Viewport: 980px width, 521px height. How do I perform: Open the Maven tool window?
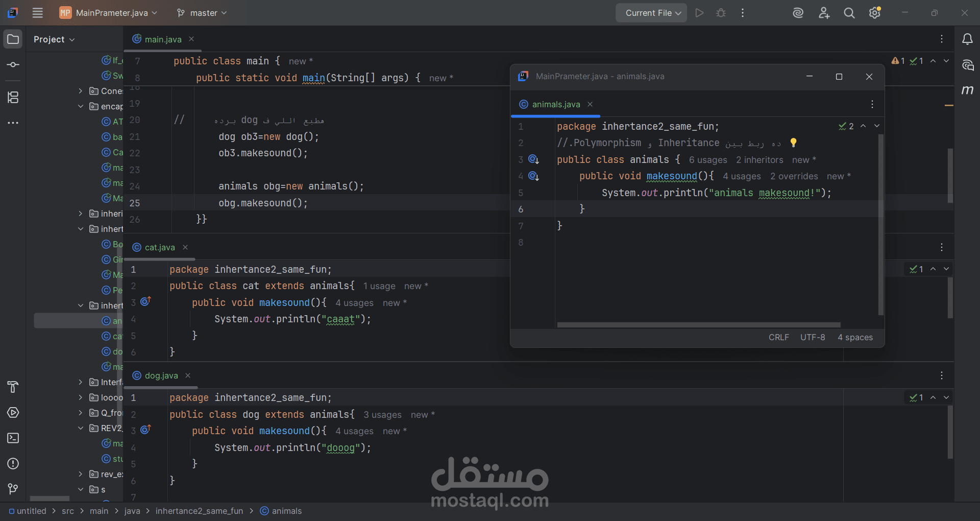pos(967,90)
